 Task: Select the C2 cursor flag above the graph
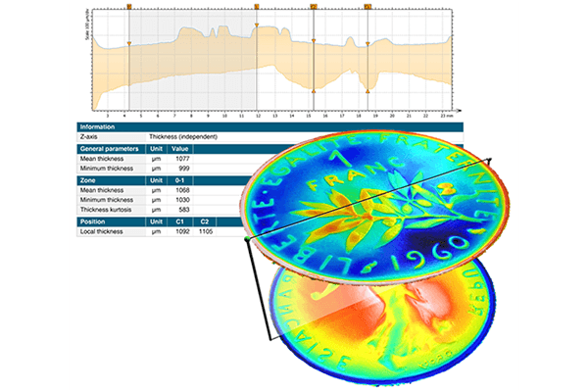click(x=314, y=7)
